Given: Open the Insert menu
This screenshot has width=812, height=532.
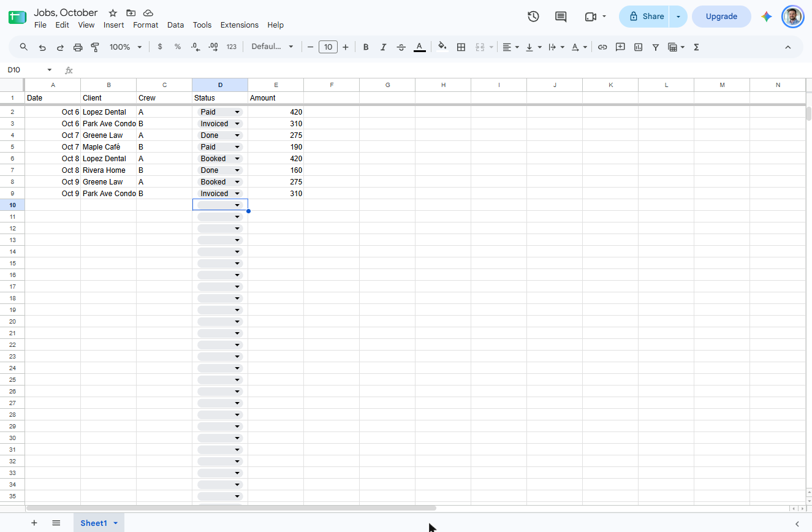Looking at the screenshot, I should click(x=114, y=25).
